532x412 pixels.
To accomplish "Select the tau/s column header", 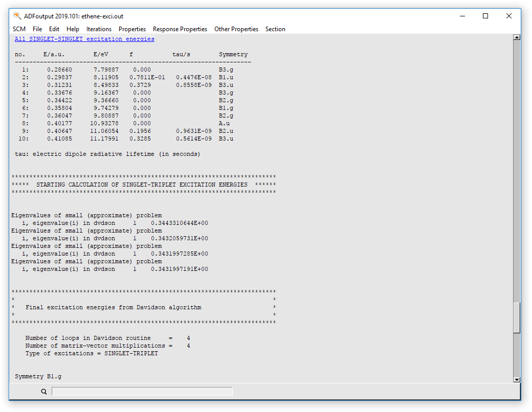I will click(x=181, y=54).
